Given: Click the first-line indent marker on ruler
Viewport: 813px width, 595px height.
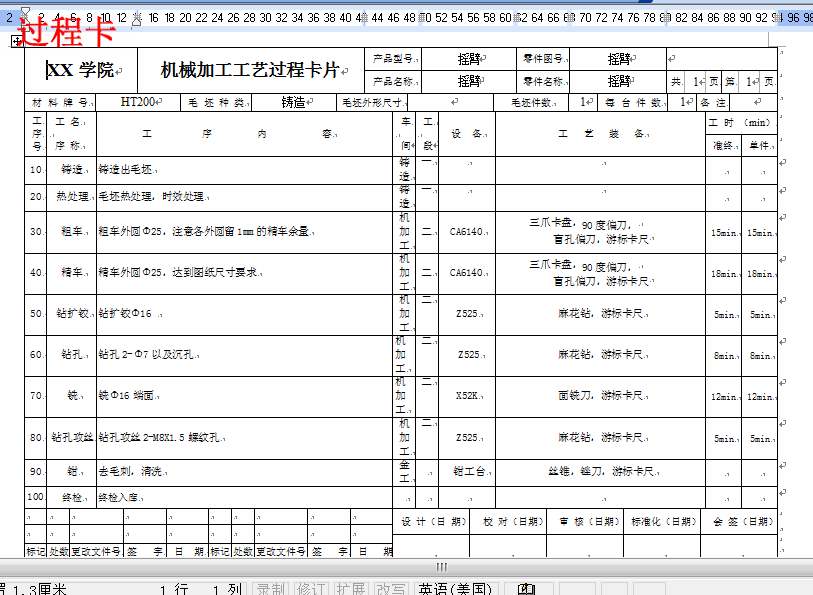Looking at the screenshot, I should tap(25, 12).
